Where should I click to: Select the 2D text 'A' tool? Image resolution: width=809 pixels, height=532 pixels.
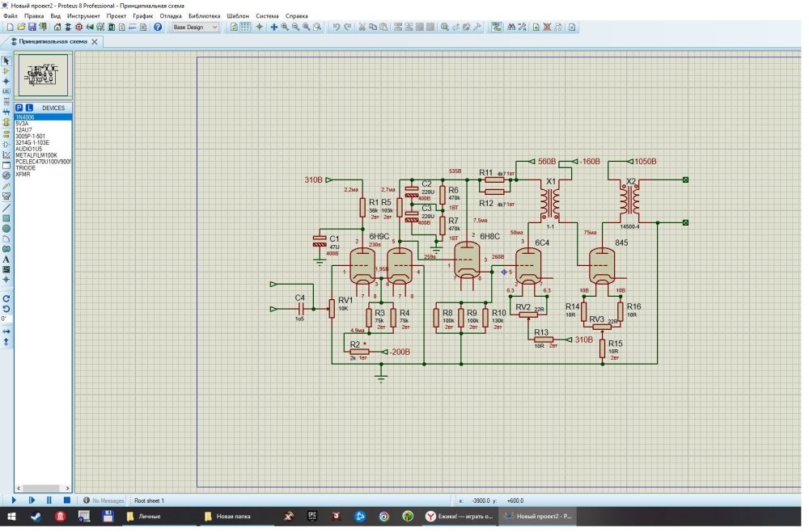(6, 259)
